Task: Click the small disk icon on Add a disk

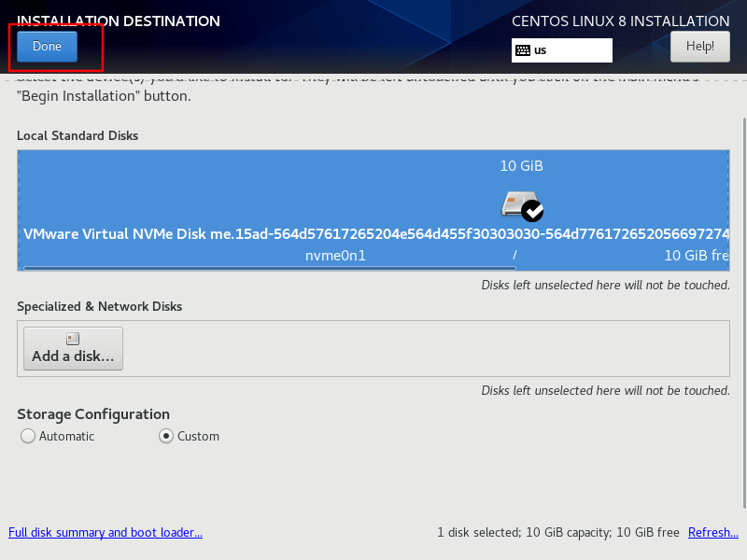Action: (73, 339)
